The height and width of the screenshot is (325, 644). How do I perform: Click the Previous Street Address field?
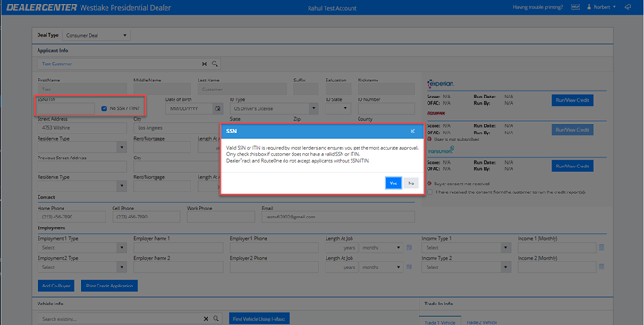(x=82, y=167)
